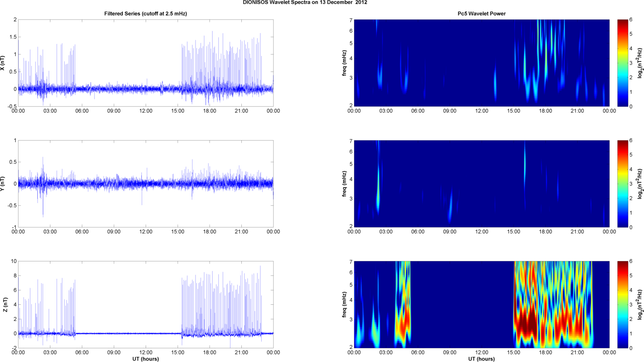644x362 pixels.
Task: Click the "freq (mHz)" label of the middle spectrogram
Action: [344, 184]
